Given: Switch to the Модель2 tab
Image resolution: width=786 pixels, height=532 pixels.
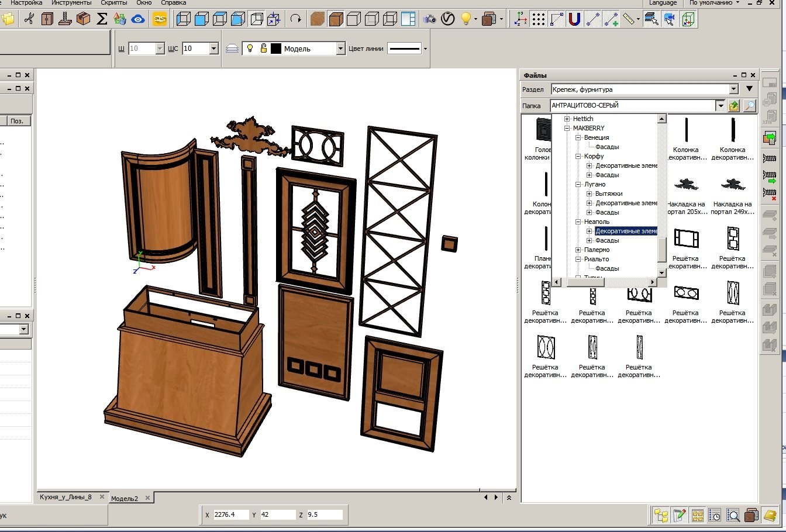Looking at the screenshot, I should click(x=125, y=498).
